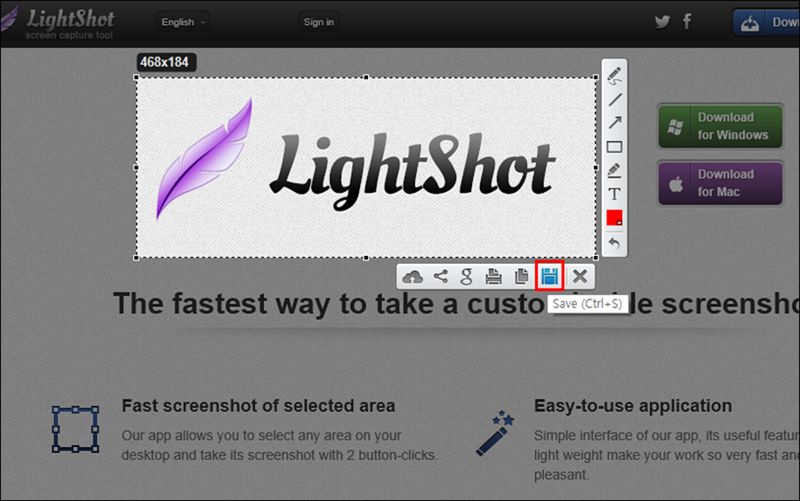
Task: Click the header Download button
Action: point(766,22)
